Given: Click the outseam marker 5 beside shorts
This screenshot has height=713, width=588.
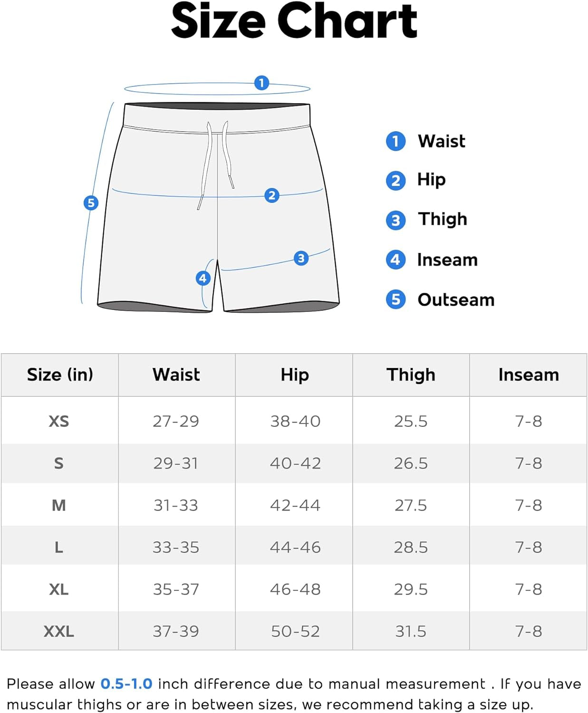Looking at the screenshot, I should (91, 203).
